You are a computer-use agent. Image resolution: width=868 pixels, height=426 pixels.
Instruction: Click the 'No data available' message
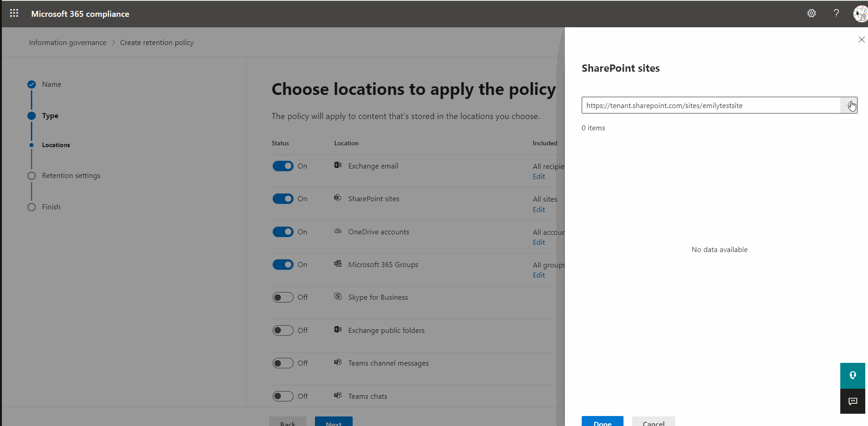coord(719,250)
